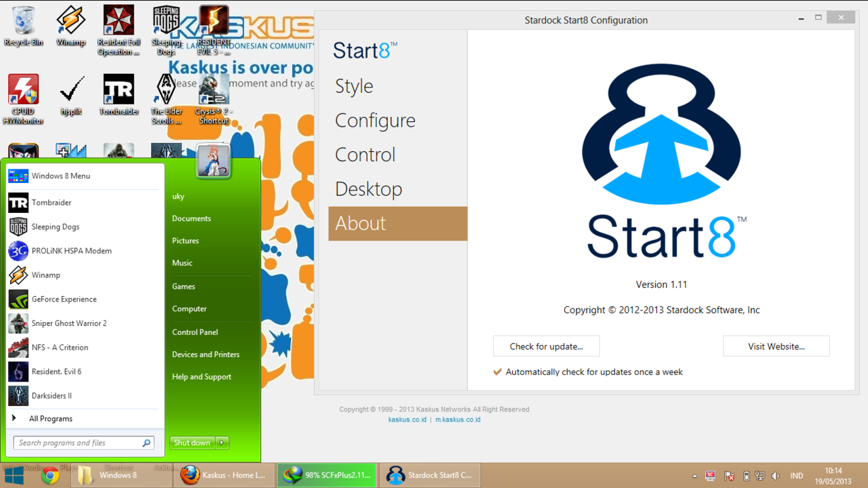Launch Sleeping Dogs from Start menu list
The image size is (868, 488).
click(x=85, y=227)
